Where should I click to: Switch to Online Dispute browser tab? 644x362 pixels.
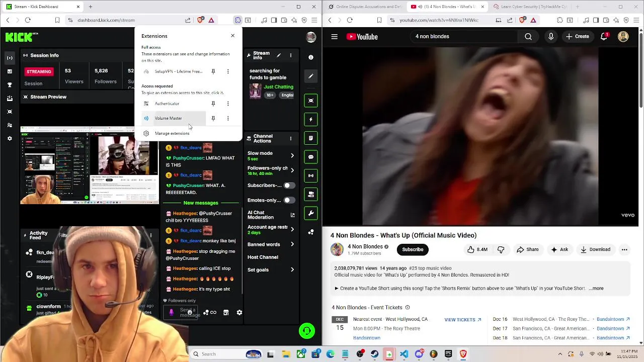[x=365, y=7]
